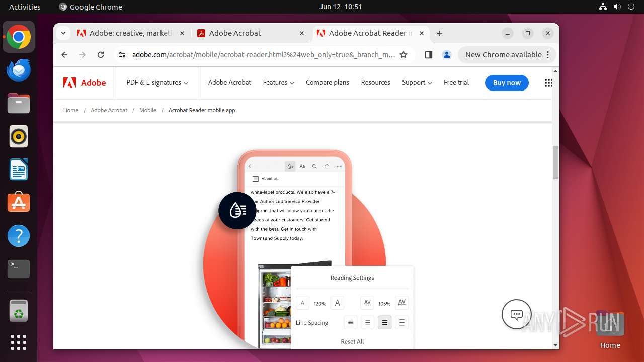The height and width of the screenshot is (362, 644).
Task: Open the Adobe apps grid icon
Action: point(548,83)
